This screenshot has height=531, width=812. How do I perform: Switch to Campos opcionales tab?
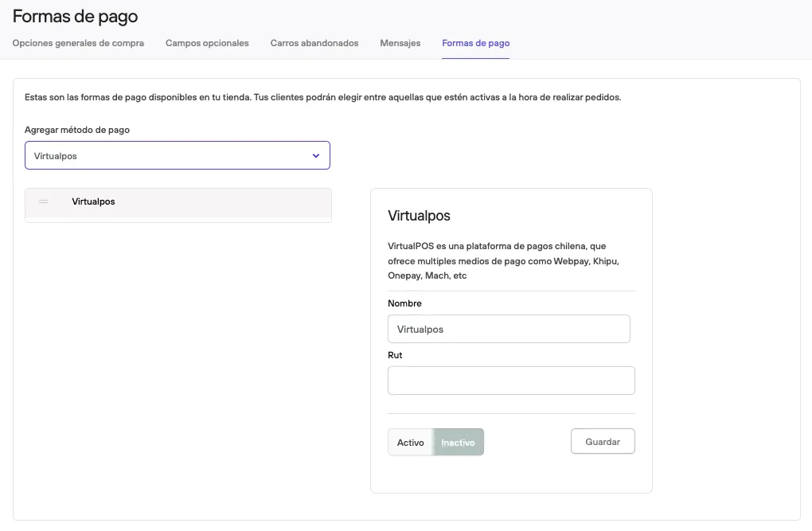[207, 43]
